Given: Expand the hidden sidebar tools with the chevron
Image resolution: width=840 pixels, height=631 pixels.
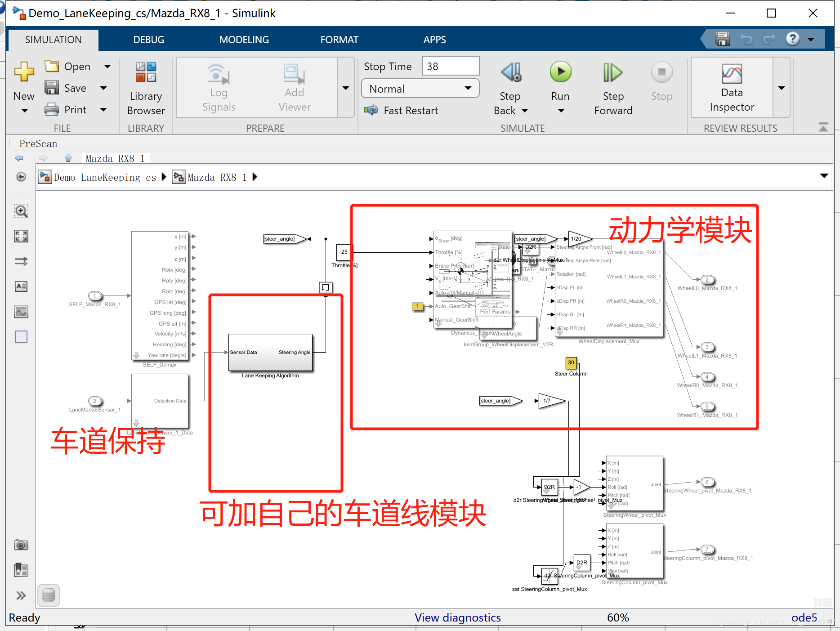Looking at the screenshot, I should pos(21,595).
